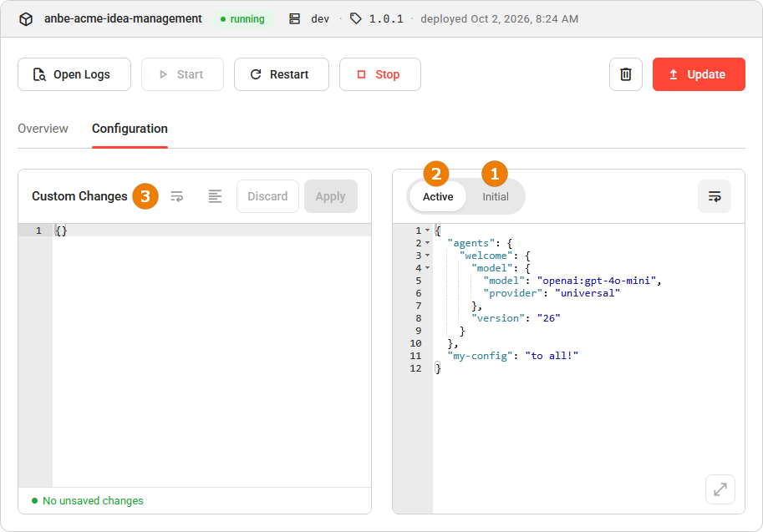Click the "my-config" key on line 11
This screenshot has height=532, width=763.
480,356
